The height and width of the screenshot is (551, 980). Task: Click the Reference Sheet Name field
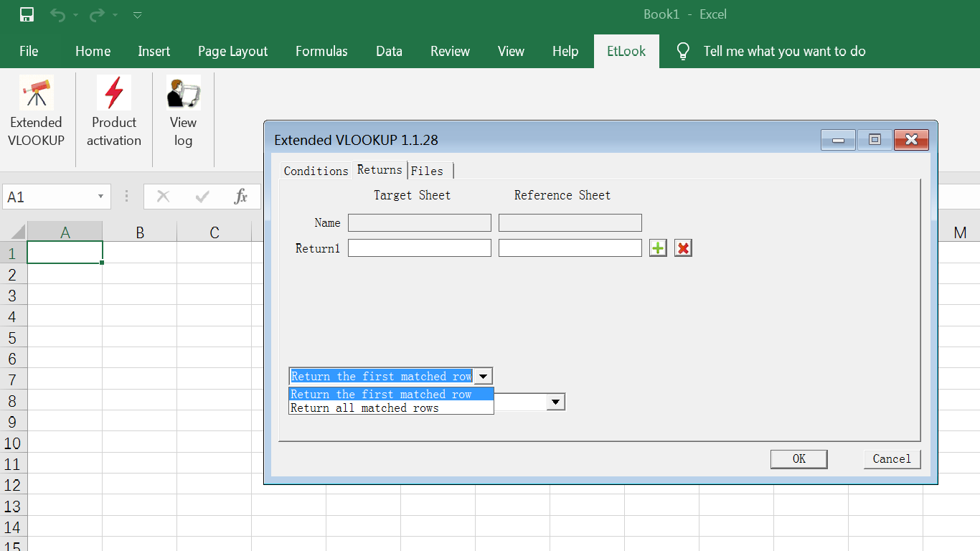pos(570,222)
